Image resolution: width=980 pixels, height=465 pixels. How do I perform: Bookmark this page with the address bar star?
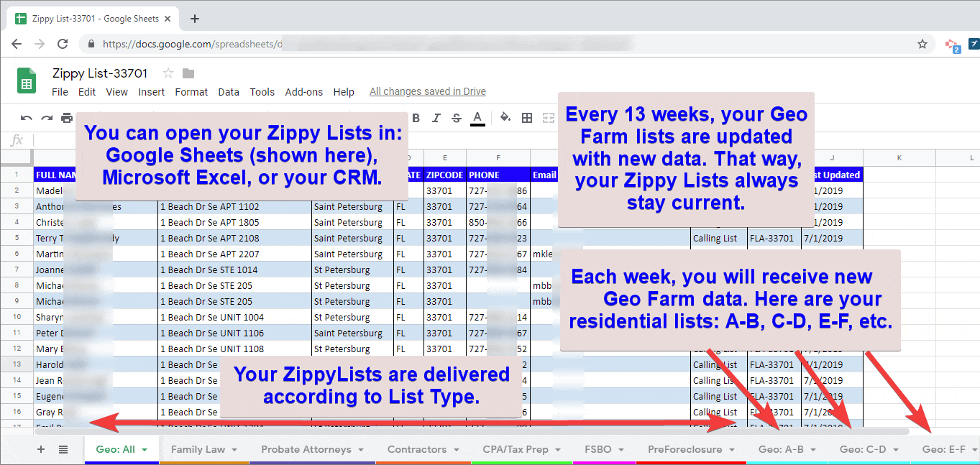coord(922,44)
